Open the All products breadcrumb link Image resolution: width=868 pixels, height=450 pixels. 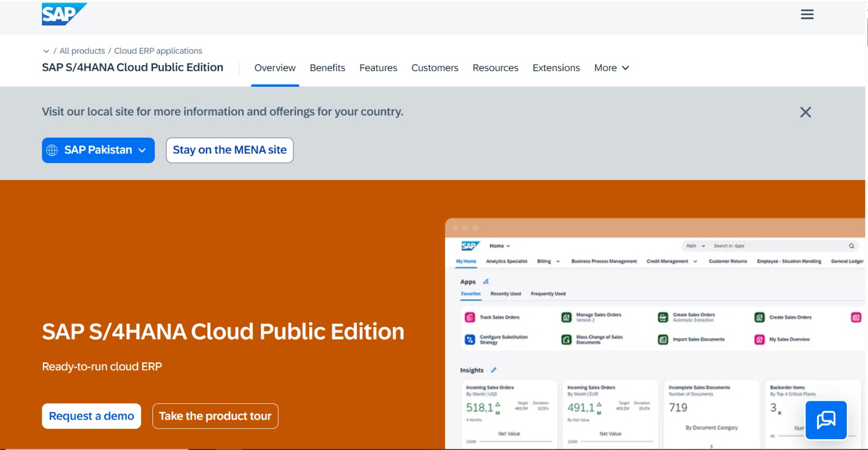82,51
